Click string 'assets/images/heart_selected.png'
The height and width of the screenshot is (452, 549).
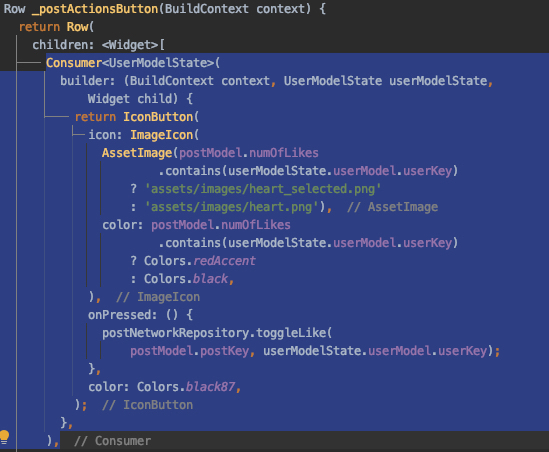[263, 189]
